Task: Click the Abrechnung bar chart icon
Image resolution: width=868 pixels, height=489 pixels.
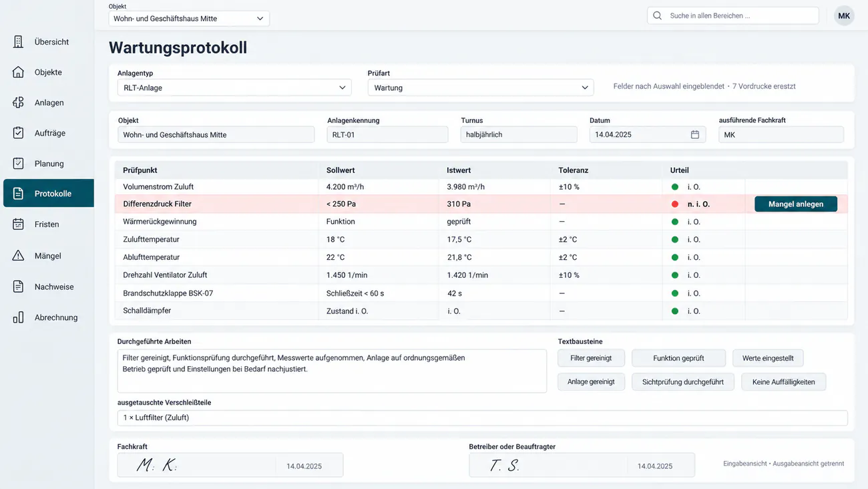Action: [18, 317]
